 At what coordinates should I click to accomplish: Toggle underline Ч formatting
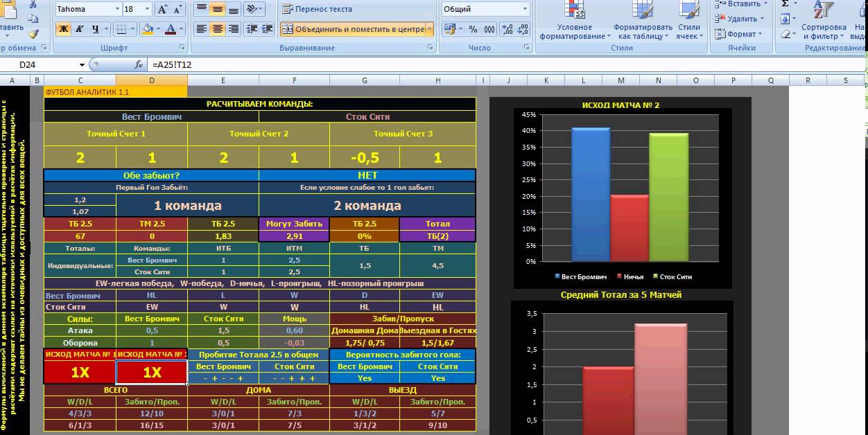tap(95, 29)
